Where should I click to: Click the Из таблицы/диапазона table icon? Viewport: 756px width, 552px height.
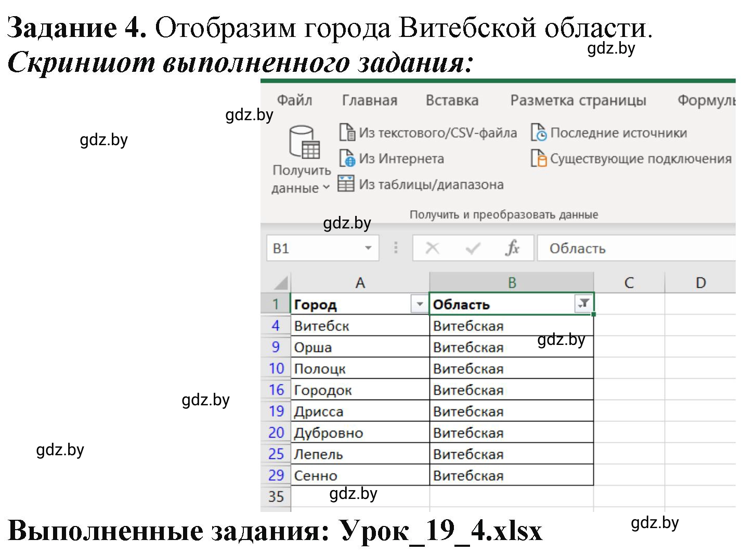346,184
